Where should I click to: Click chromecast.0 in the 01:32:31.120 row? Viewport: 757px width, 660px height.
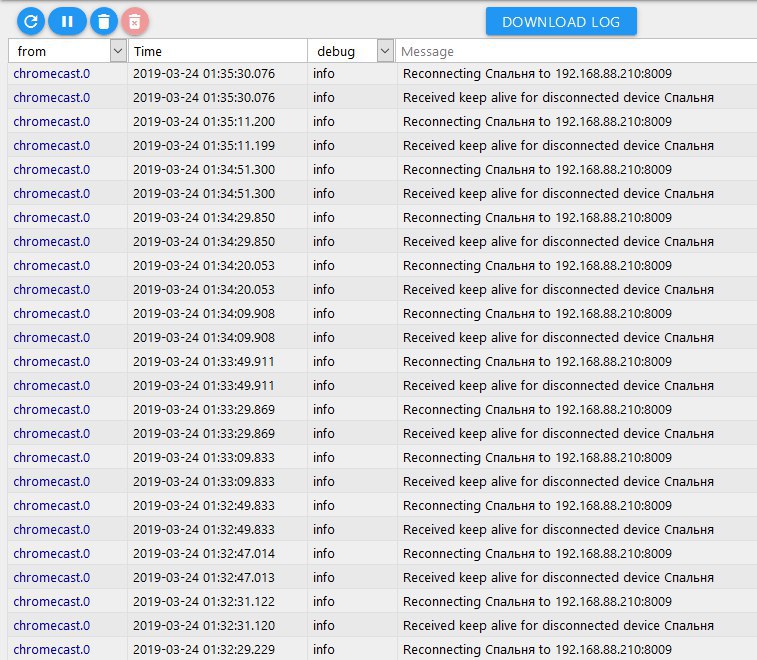[x=52, y=625]
